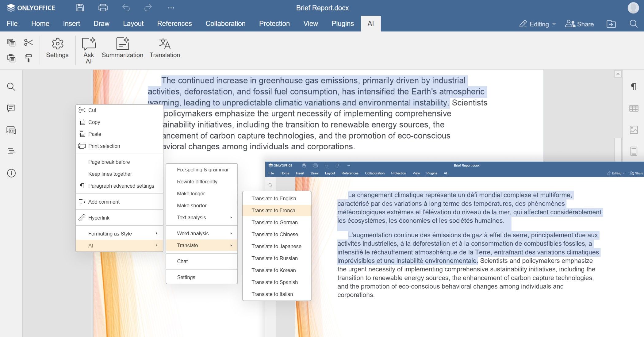The image size is (644, 337).
Task: Select Add comment in context menu
Action: pos(119,202)
